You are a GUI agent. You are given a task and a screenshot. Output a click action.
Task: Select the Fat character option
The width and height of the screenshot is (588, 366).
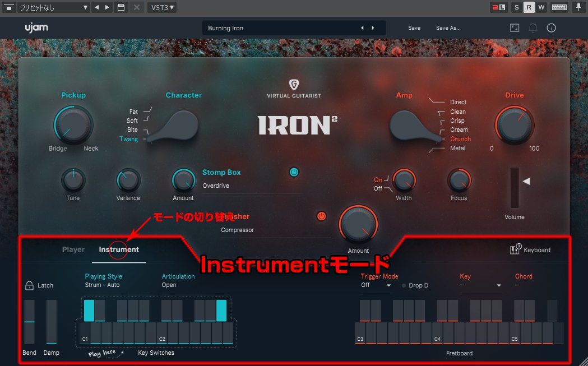tap(133, 112)
